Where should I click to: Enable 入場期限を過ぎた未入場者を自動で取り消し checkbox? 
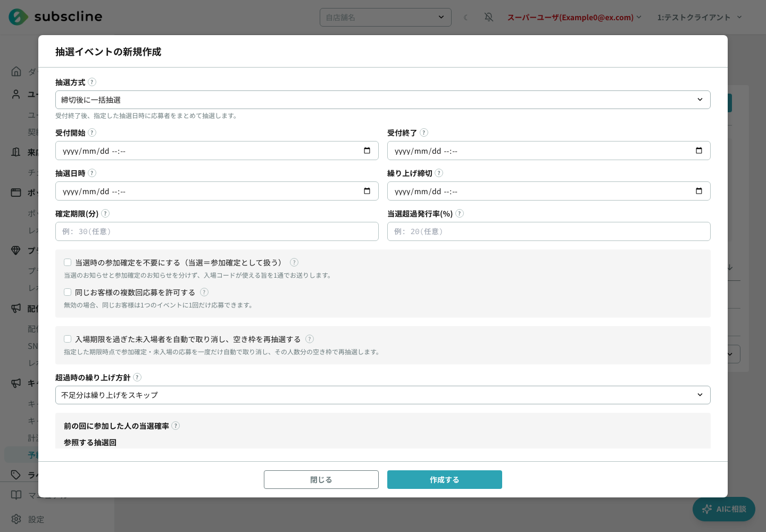(x=68, y=339)
